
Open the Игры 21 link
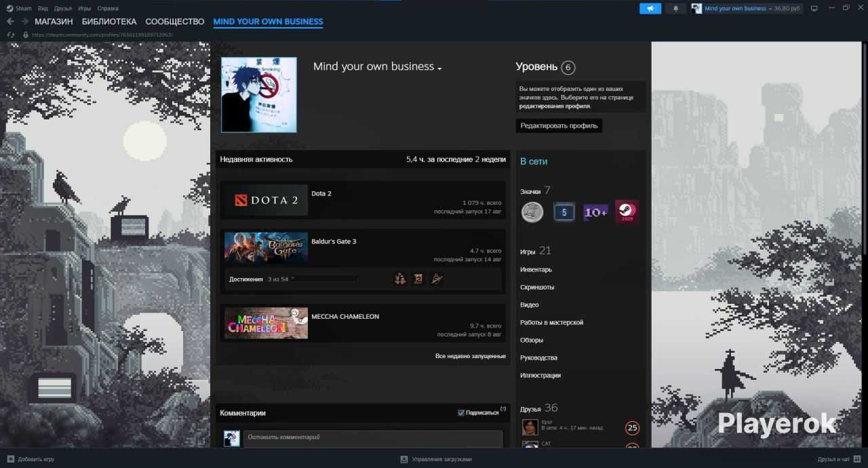tap(536, 251)
